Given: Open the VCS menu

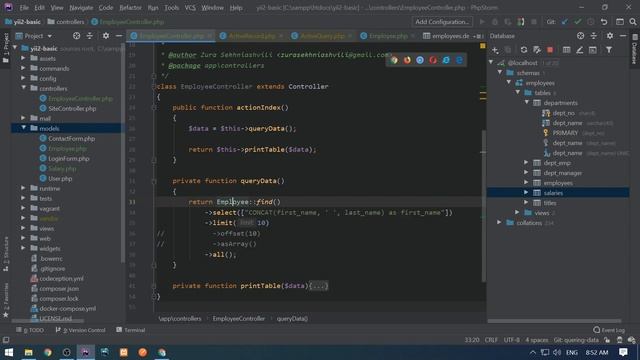Looking at the screenshot, I should (x=190, y=7).
